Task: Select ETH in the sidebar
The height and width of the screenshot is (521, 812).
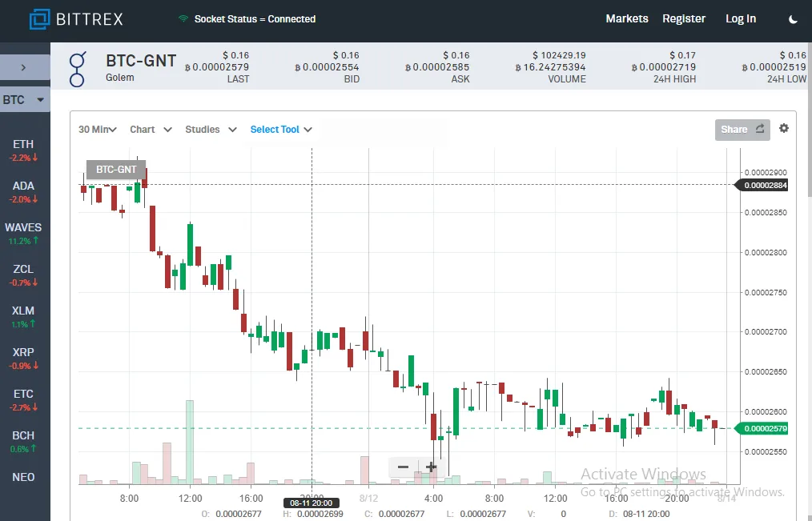Action: tap(23, 150)
